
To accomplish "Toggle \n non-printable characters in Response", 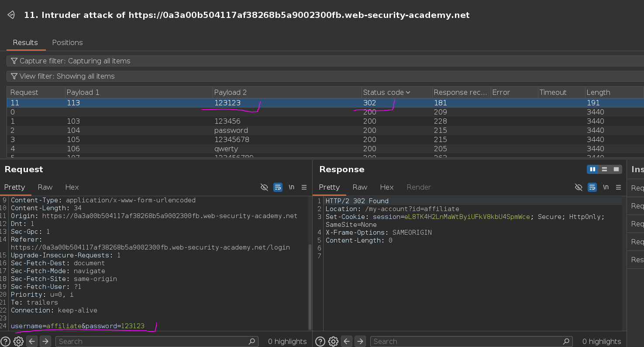I will (606, 187).
